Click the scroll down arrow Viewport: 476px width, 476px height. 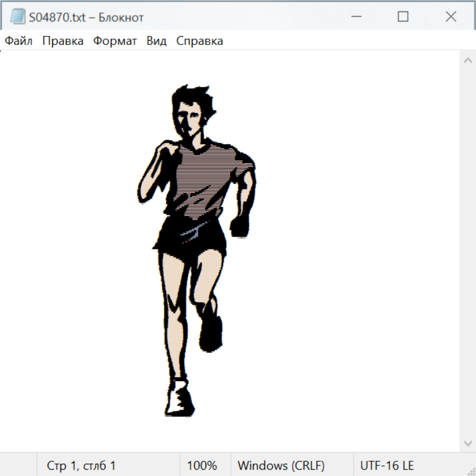click(468, 443)
